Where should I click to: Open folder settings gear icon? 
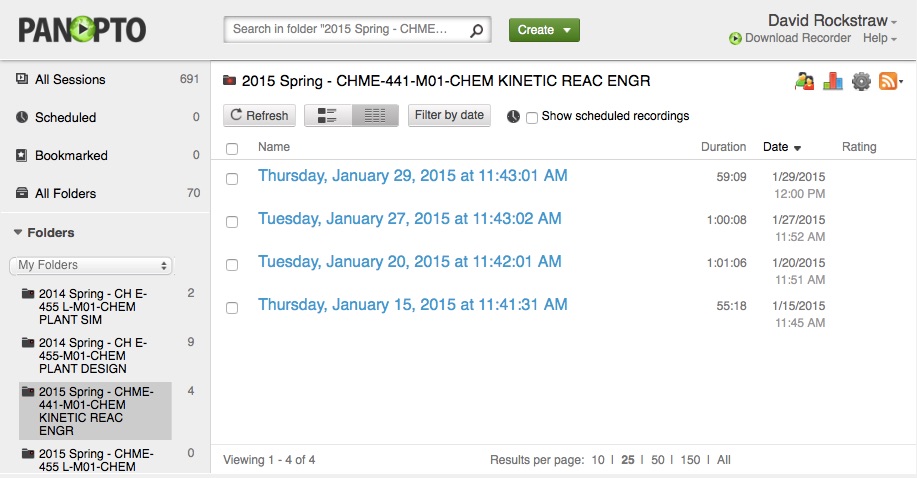(861, 81)
